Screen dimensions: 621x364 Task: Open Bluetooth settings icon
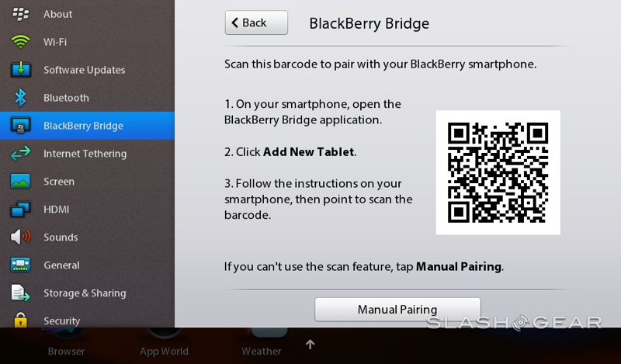[x=20, y=98]
